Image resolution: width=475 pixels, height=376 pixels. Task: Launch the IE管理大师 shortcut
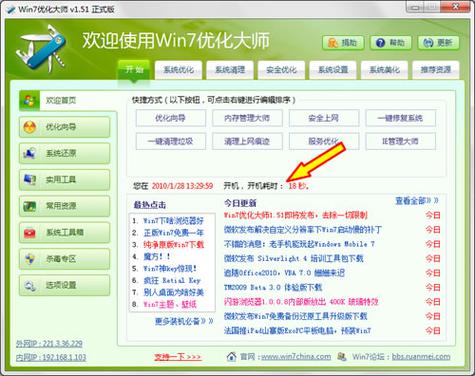[x=401, y=141]
